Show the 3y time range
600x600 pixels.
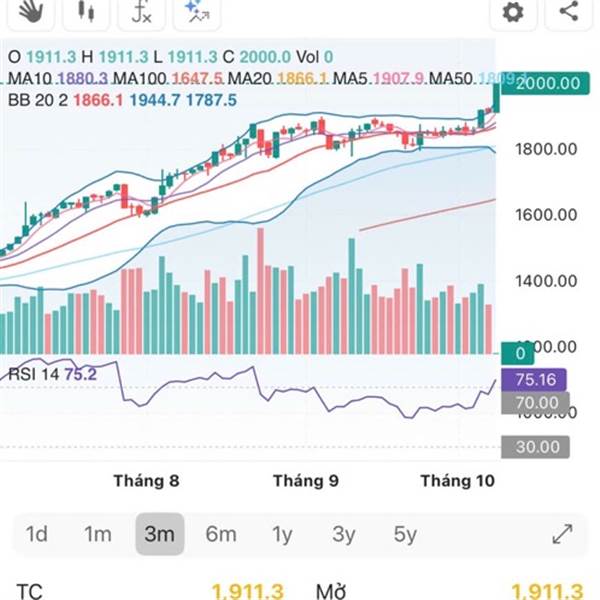(343, 534)
